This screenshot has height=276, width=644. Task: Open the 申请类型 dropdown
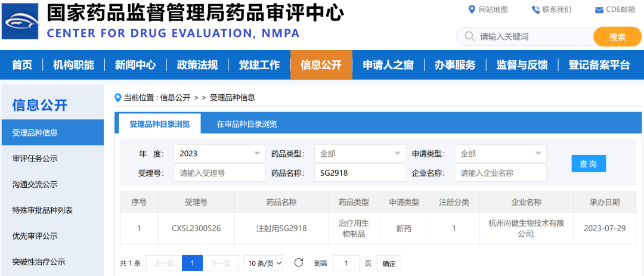[x=501, y=154]
